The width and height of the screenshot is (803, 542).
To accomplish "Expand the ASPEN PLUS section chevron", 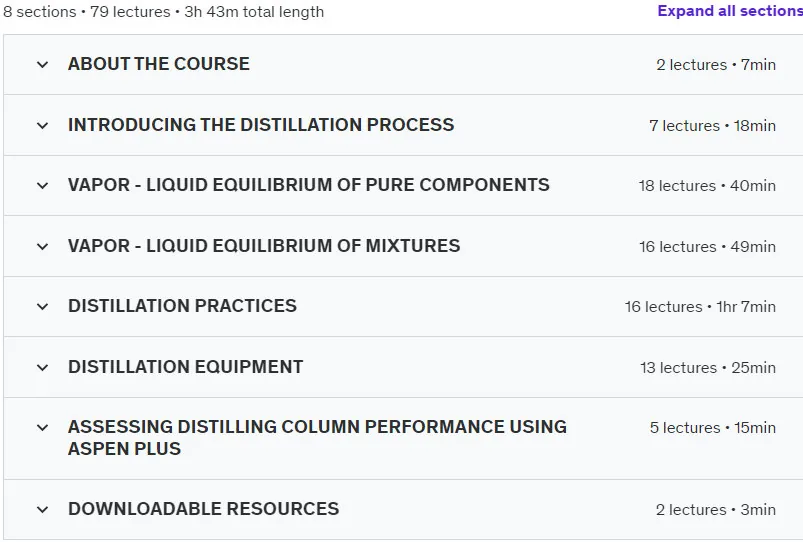I will (43, 427).
